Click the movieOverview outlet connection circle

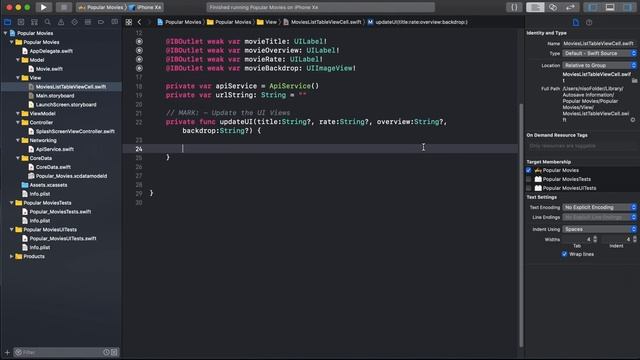[139, 50]
